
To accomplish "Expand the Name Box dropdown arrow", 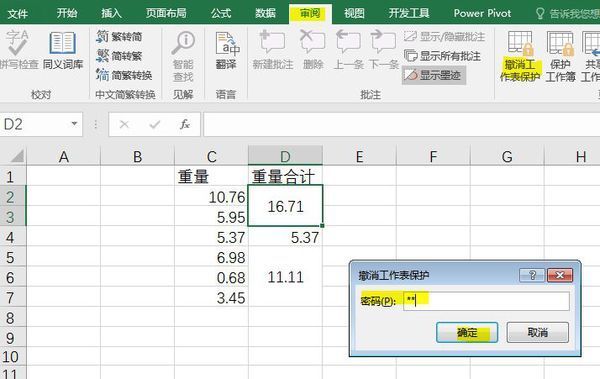I will point(74,124).
